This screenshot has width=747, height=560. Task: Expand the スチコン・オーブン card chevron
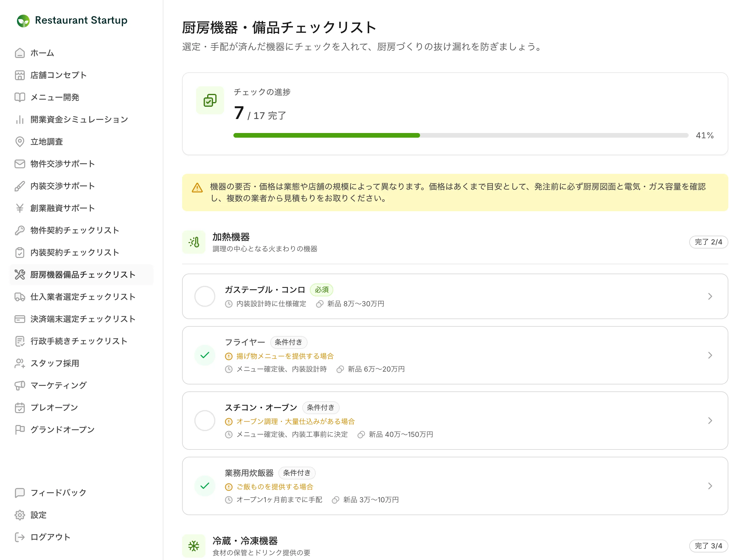710,421
